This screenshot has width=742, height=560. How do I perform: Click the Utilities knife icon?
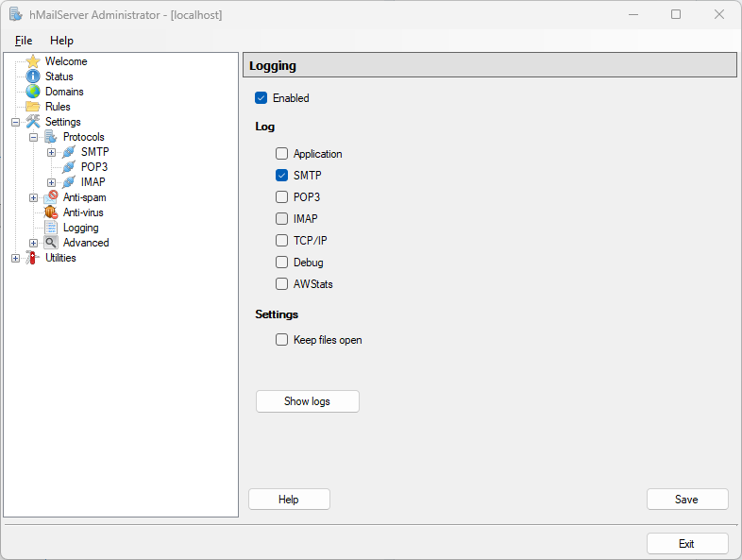coord(32,258)
